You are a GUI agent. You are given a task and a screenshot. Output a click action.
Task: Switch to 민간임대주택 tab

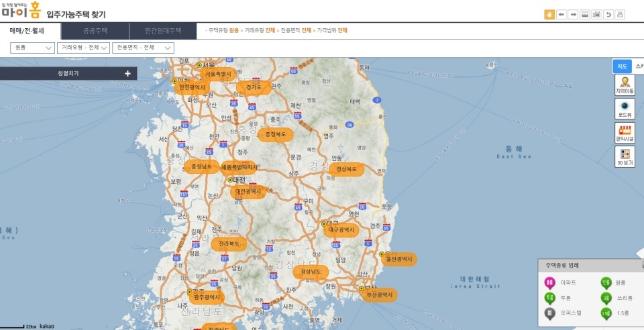pyautogui.click(x=163, y=31)
